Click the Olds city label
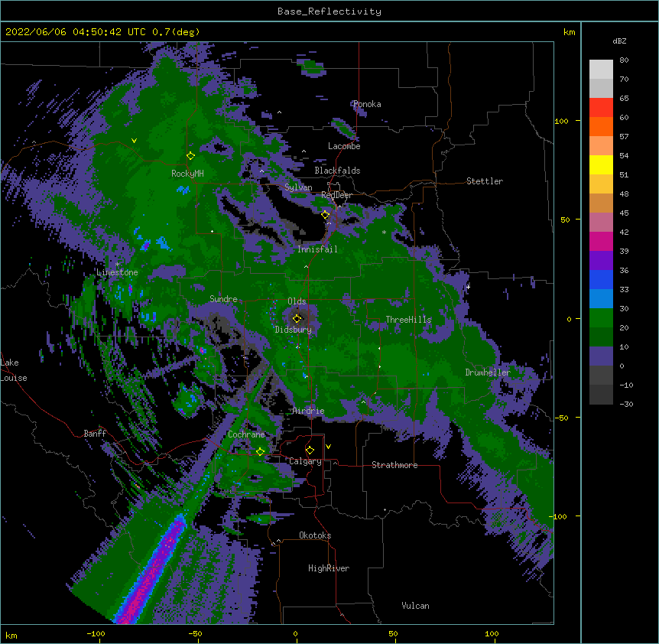659x644 pixels. tap(297, 301)
